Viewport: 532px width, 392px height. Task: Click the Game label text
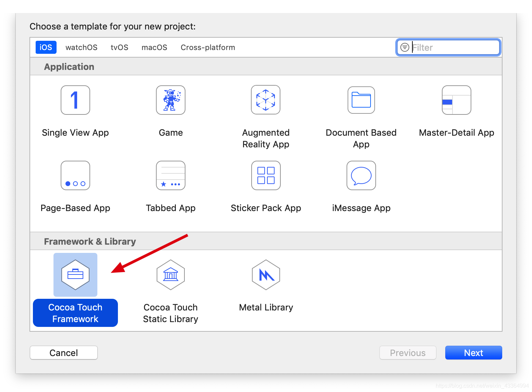coord(171,133)
